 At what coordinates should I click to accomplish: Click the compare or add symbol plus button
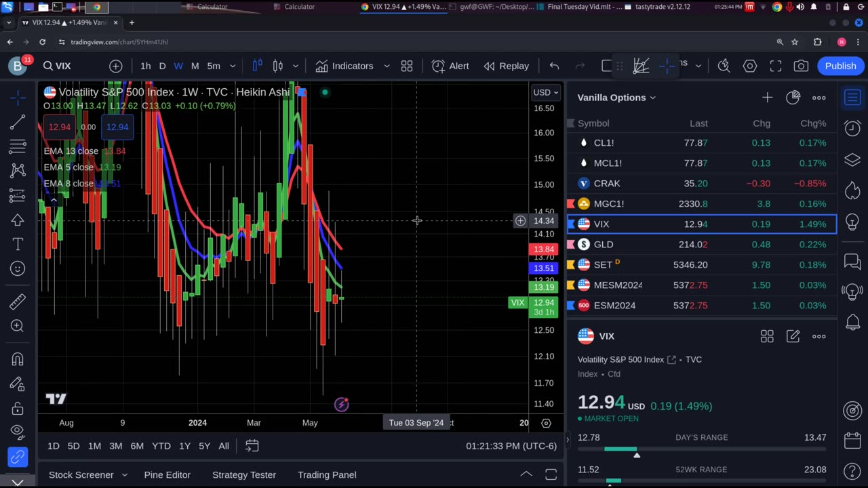116,66
